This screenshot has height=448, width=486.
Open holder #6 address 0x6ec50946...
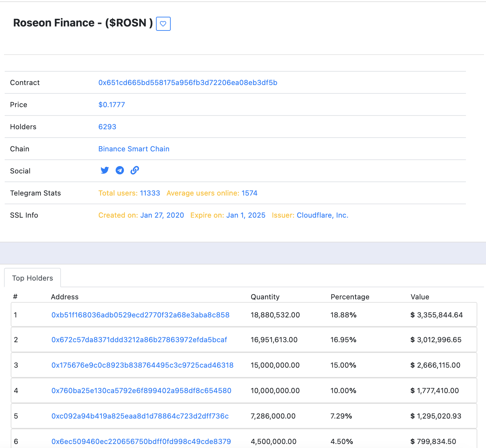[x=141, y=442]
